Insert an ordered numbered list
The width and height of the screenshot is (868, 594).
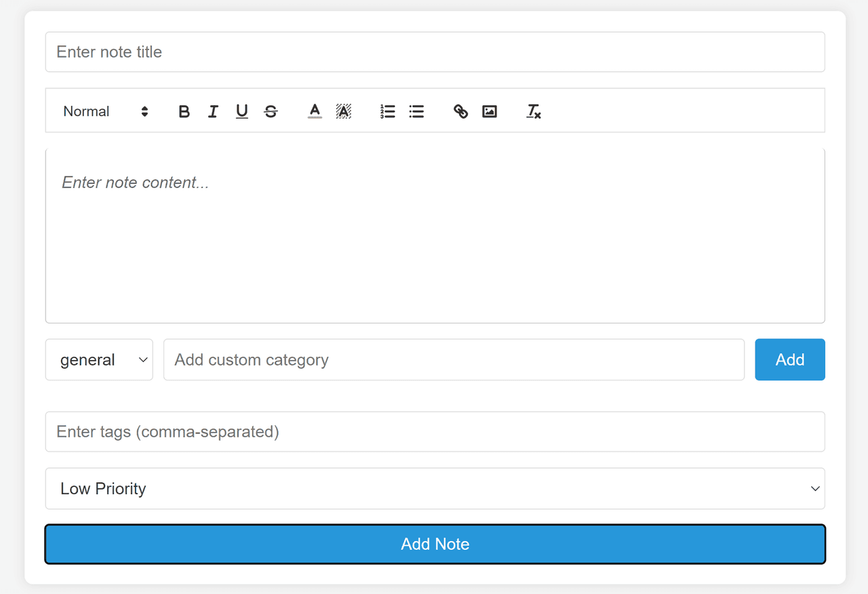(387, 112)
